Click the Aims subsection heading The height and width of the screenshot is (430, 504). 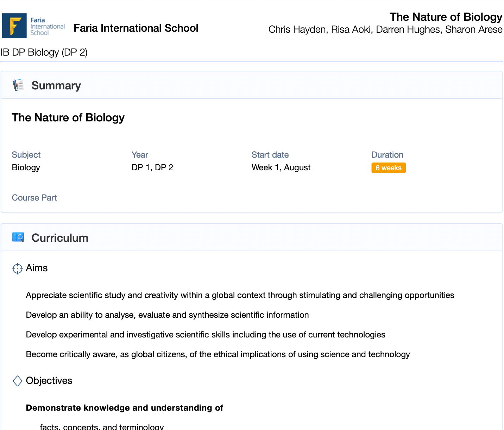click(37, 268)
